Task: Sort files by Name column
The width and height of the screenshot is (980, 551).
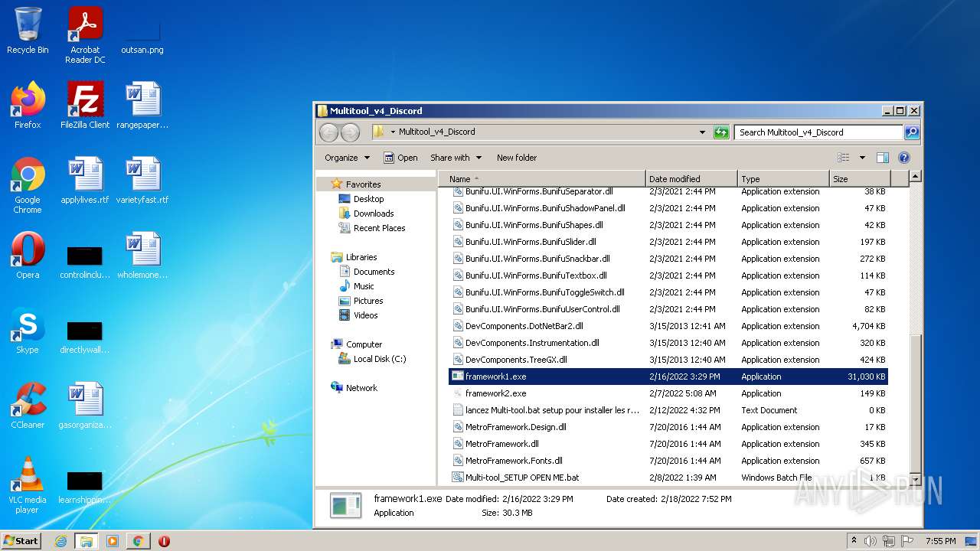Action: [542, 179]
